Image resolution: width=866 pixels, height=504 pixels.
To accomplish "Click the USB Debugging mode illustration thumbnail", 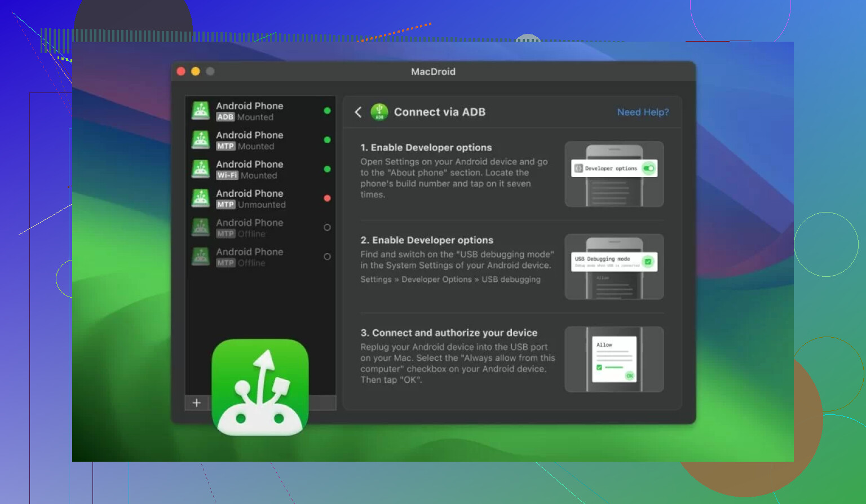I will coord(614,267).
